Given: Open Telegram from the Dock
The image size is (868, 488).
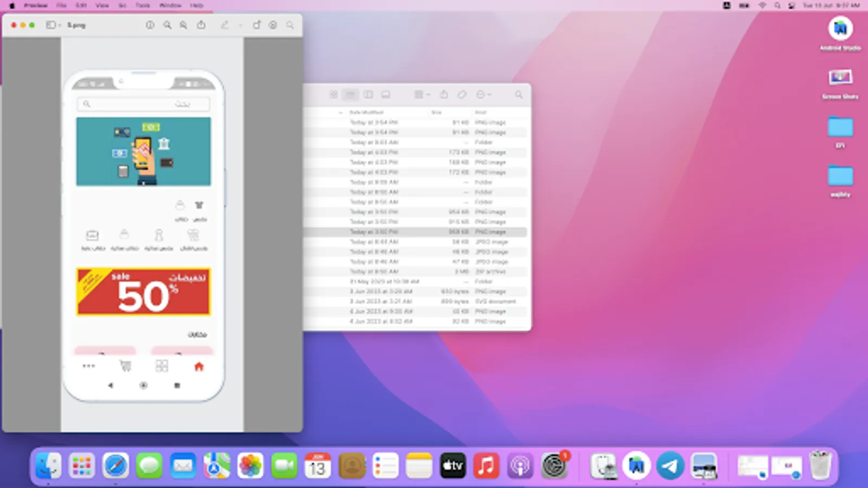Looking at the screenshot, I should point(670,466).
